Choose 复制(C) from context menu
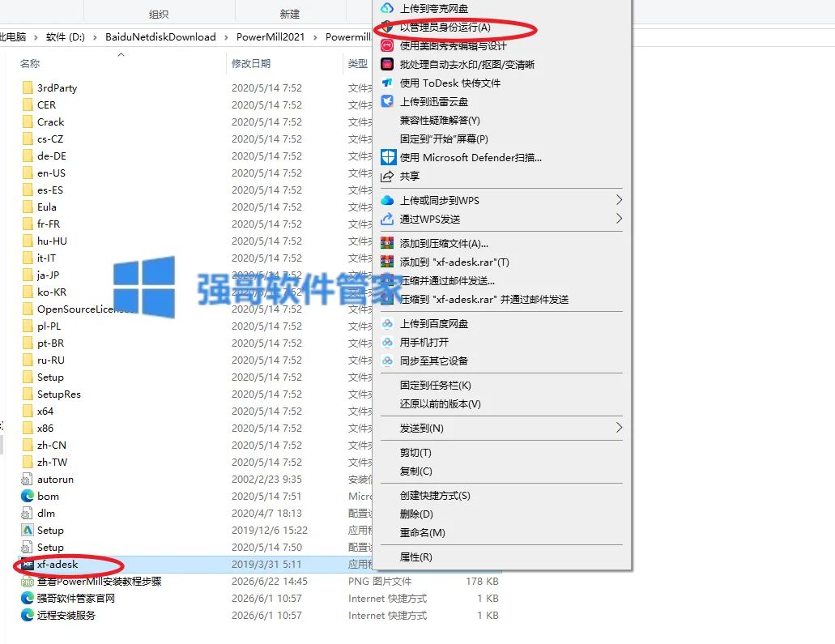The height and width of the screenshot is (644, 835). pos(416,471)
